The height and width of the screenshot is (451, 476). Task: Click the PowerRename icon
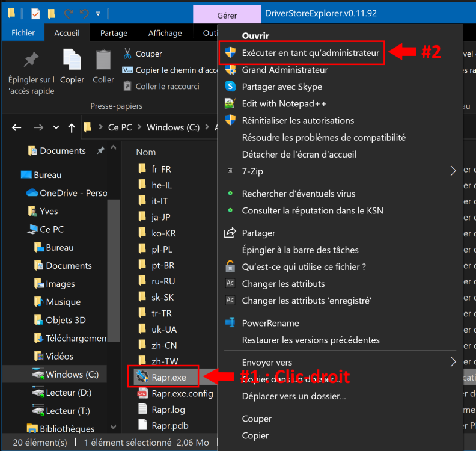[230, 323]
